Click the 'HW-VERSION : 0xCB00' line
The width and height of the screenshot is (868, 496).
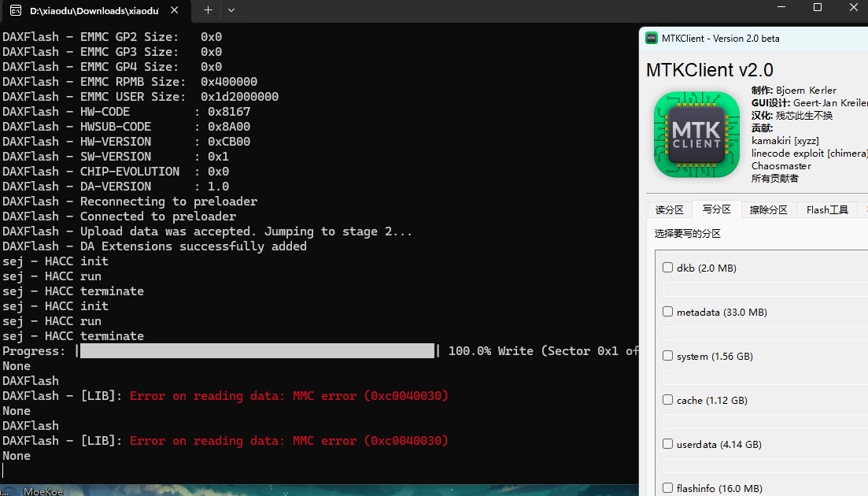pyautogui.click(x=126, y=142)
